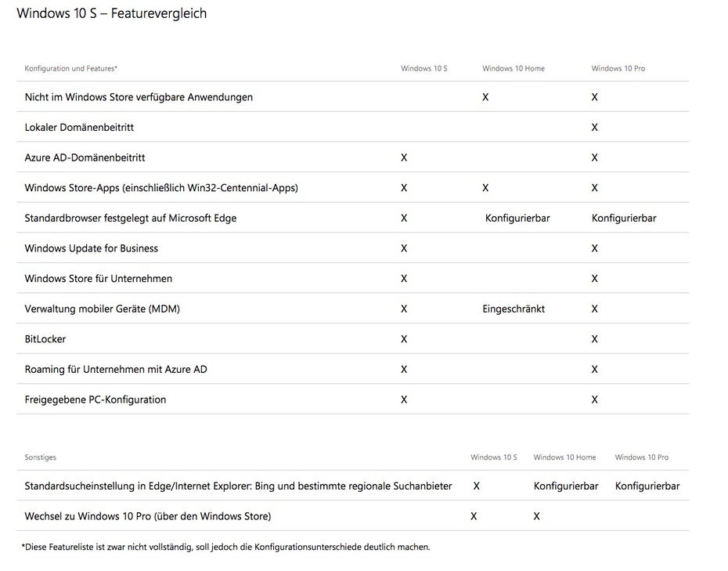
Task: Click 'Nicht im Windows Store verfügbare Anwendungen' label
Action: (139, 97)
